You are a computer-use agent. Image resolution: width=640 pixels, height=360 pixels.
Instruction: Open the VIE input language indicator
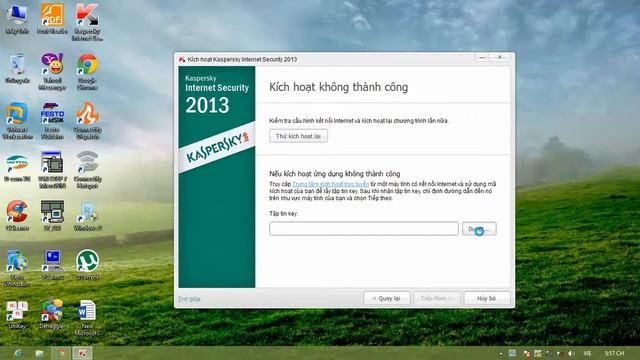(587, 353)
